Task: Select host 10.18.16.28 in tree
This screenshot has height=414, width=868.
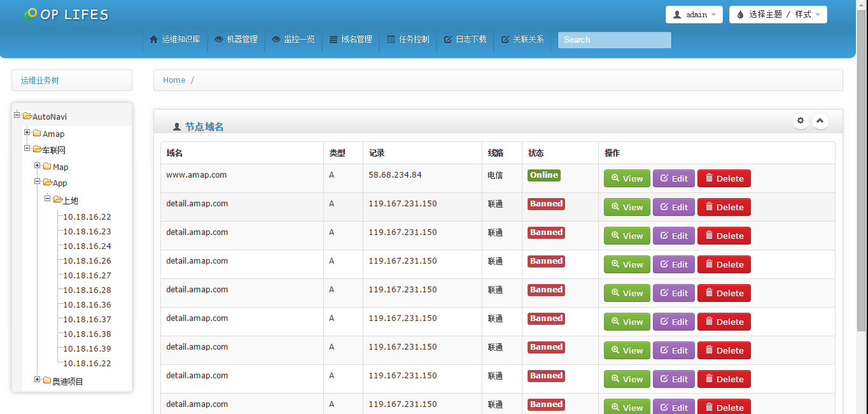Action: pyautogui.click(x=87, y=290)
